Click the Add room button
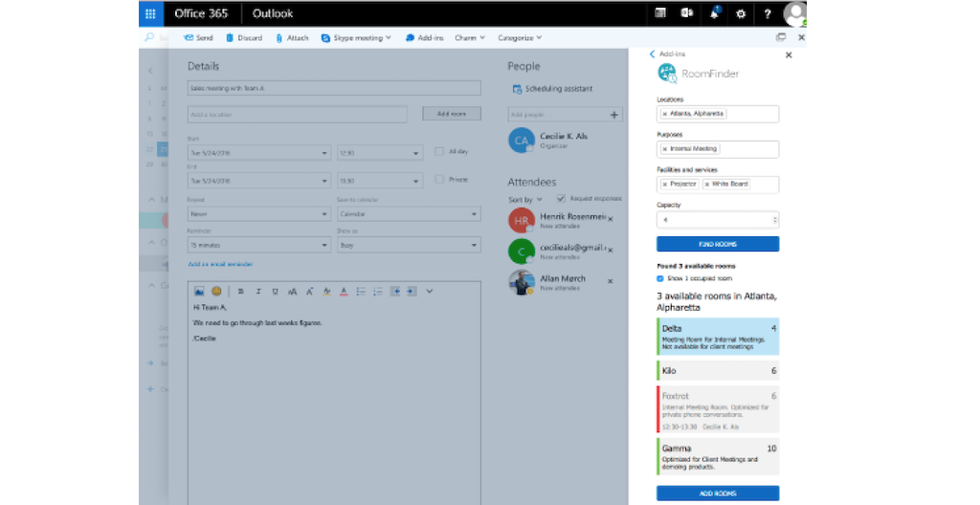This screenshot has width=980, height=505. click(x=452, y=114)
